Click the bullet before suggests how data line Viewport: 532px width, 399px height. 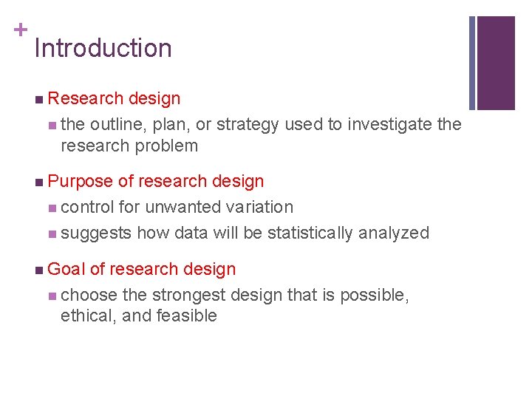click(52, 234)
